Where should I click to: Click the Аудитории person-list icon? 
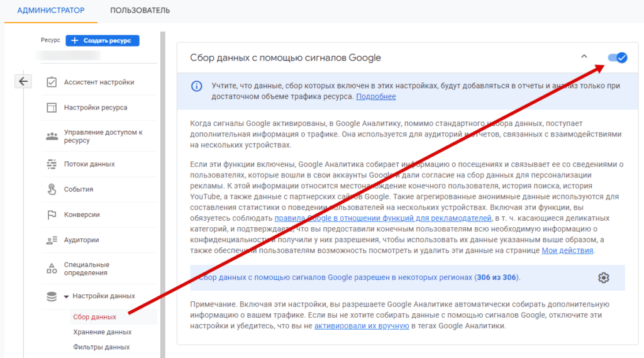click(52, 240)
